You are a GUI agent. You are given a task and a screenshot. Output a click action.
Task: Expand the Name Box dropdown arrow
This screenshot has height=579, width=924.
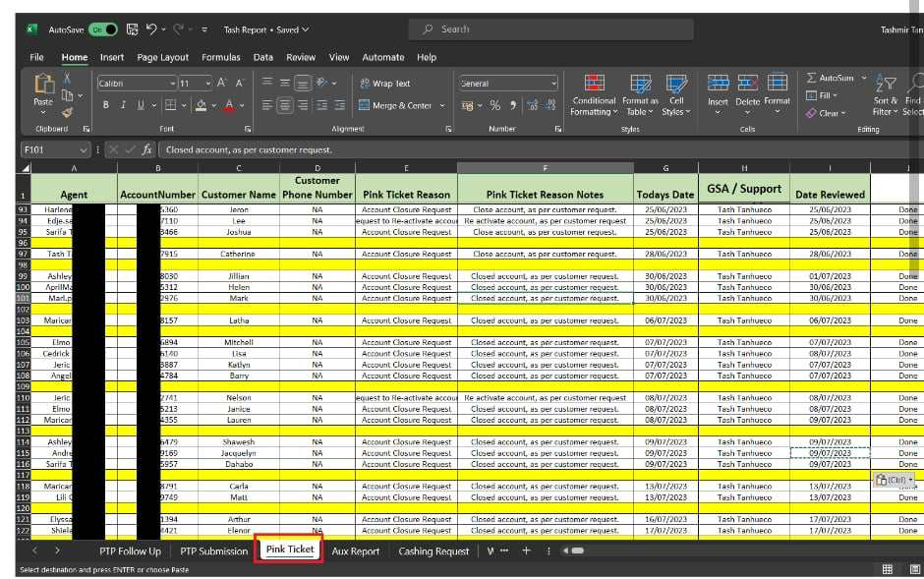point(84,149)
